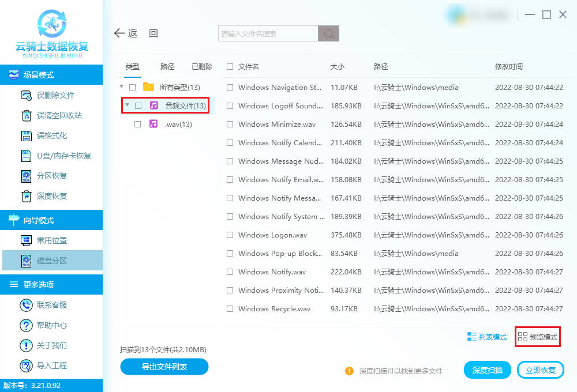Check the Windows Logon.wav checkbox

click(x=230, y=235)
